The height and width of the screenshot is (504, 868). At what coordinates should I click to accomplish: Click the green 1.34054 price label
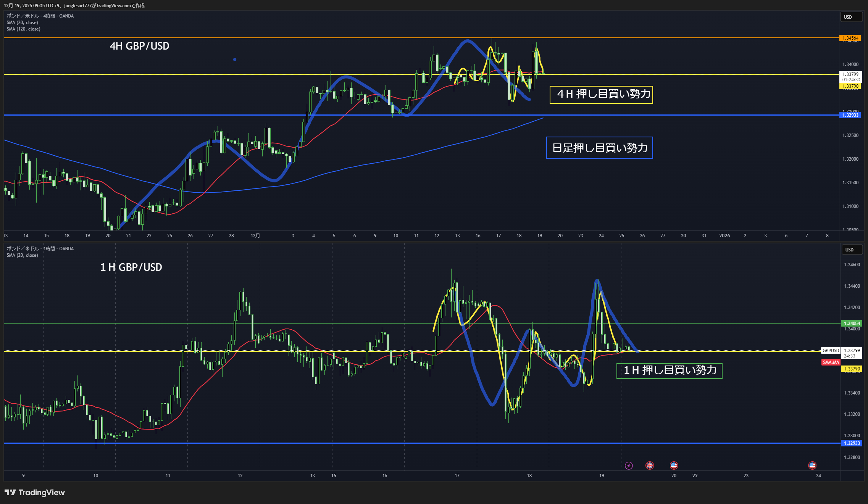852,324
